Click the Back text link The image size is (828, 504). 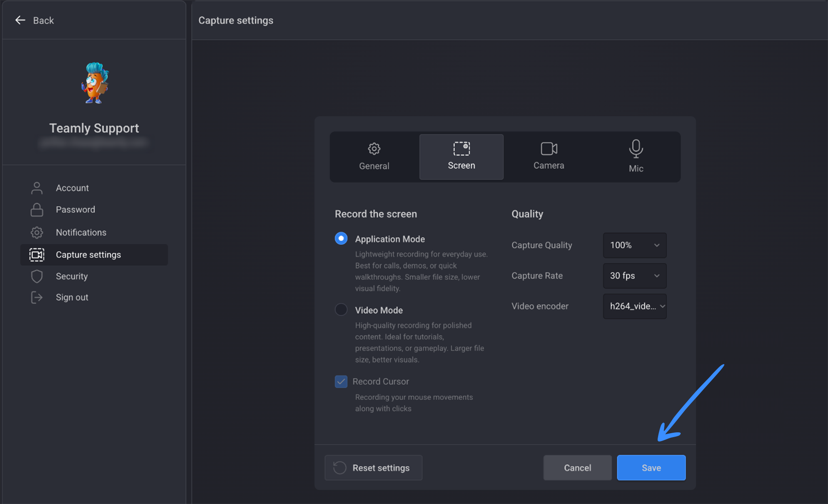[43, 20]
